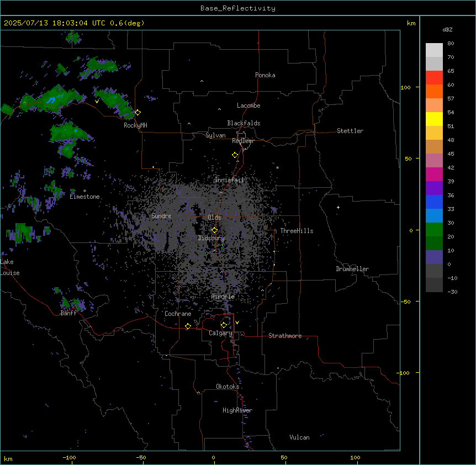Screen dimensions: 476x465
Task: Click the ThreeHills label
Action: tap(297, 231)
